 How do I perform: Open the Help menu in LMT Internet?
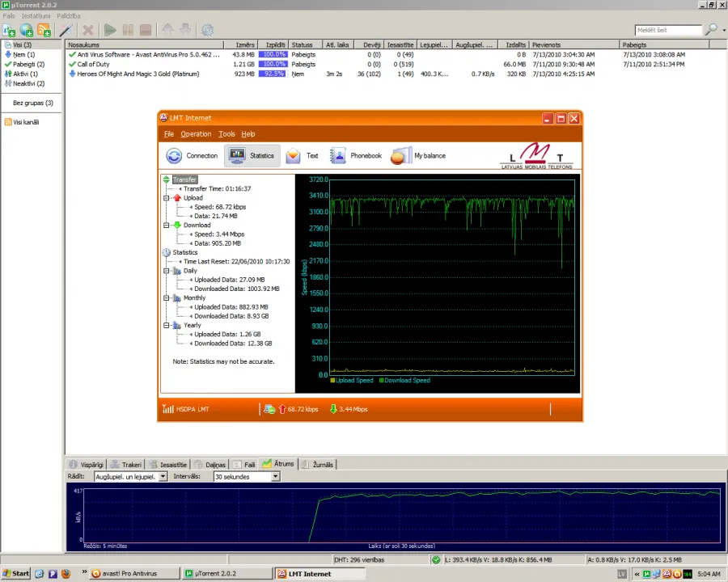coord(248,134)
